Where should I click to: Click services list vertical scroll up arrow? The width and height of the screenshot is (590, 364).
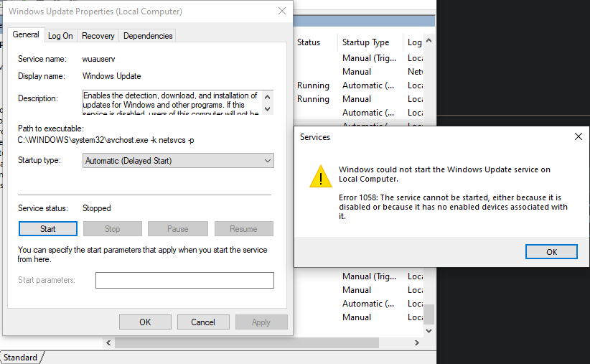click(x=429, y=41)
